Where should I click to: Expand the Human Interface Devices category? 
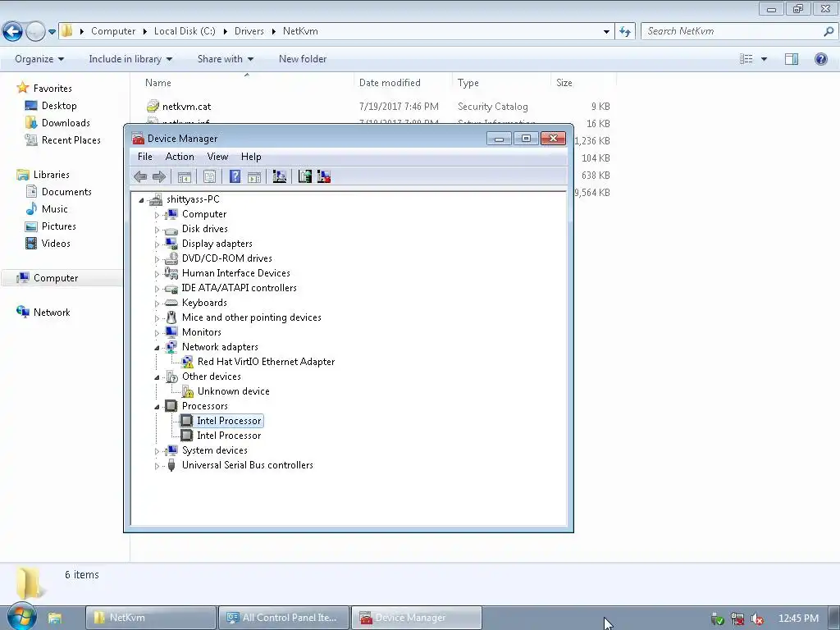click(157, 274)
